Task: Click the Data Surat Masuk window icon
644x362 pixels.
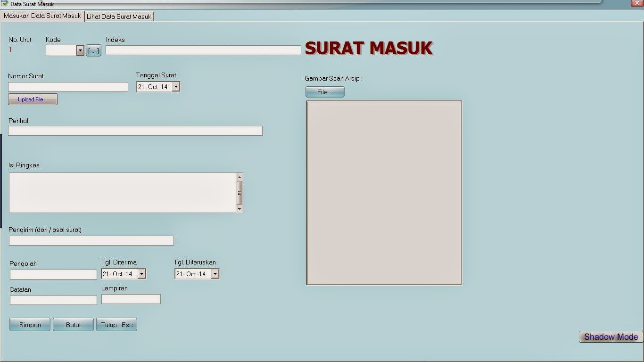Action: [x=5, y=3]
